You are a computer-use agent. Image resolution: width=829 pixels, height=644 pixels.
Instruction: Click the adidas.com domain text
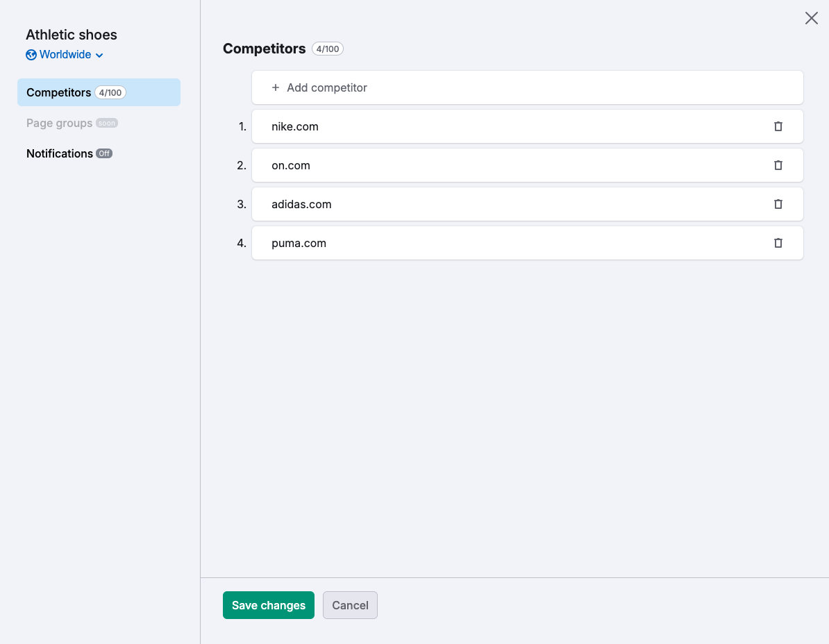coord(301,204)
